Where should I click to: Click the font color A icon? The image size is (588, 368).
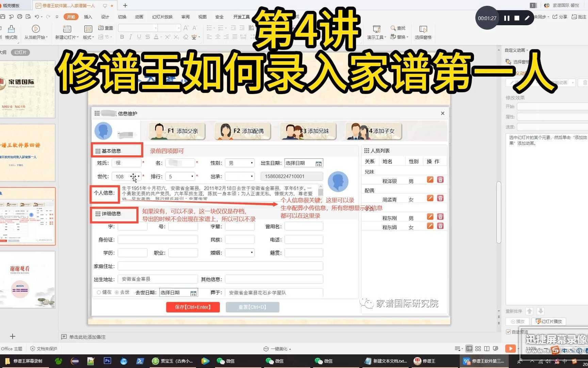pyautogui.click(x=156, y=37)
